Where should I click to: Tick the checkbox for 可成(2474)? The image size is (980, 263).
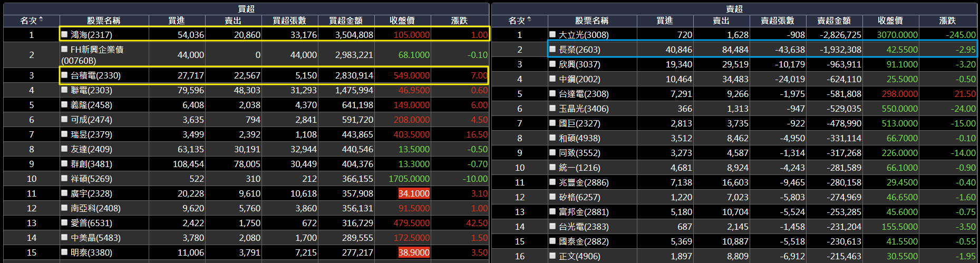click(x=64, y=119)
